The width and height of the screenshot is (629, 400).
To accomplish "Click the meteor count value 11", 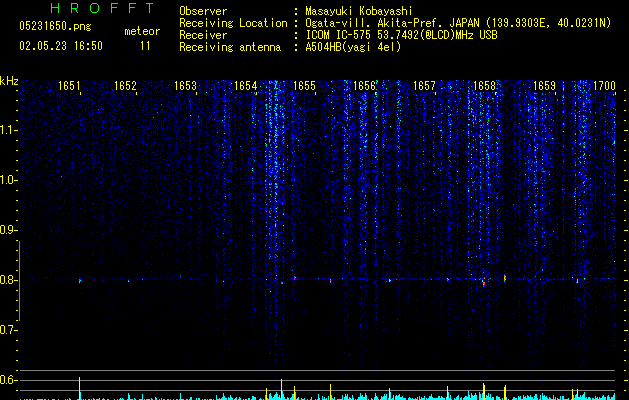I will click(x=145, y=46).
